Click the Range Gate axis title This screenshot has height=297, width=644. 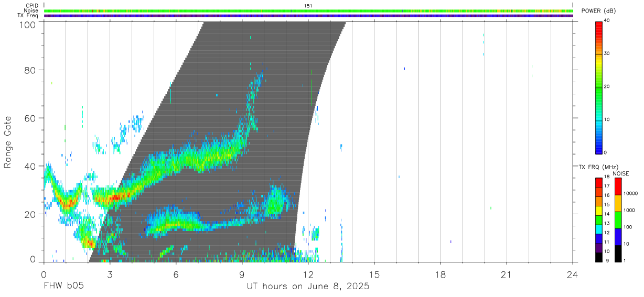coord(8,142)
